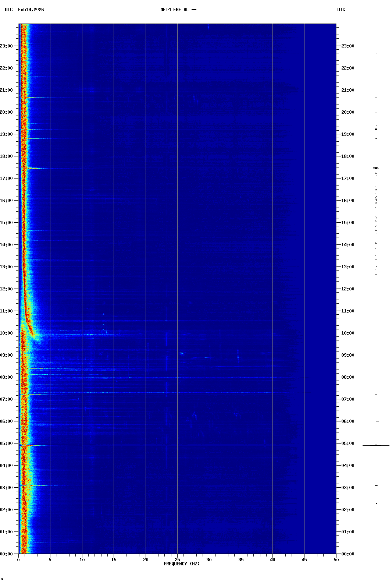Click the 05:00 label on left time axis
Viewport: 392px width, 583px height.
(6, 444)
